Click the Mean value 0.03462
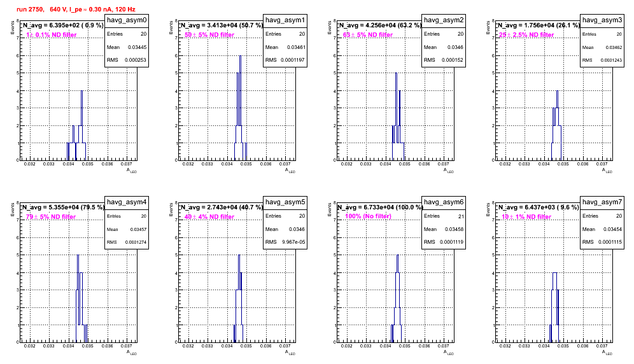 (x=614, y=48)
